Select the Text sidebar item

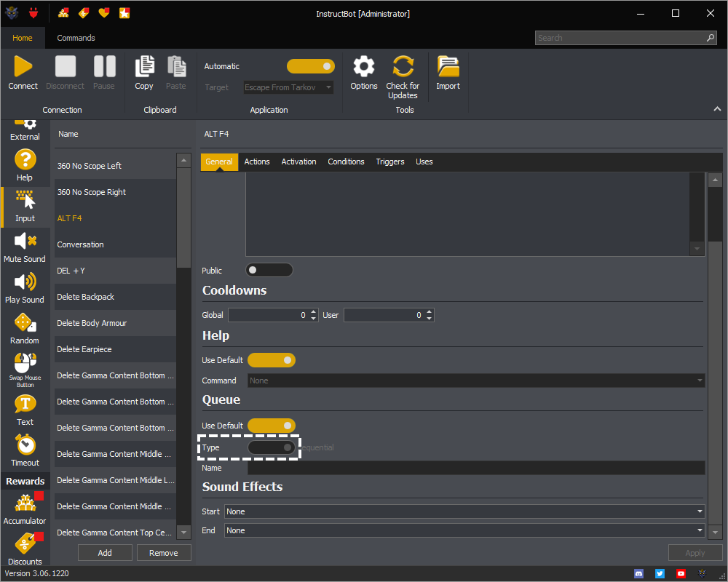click(x=25, y=411)
